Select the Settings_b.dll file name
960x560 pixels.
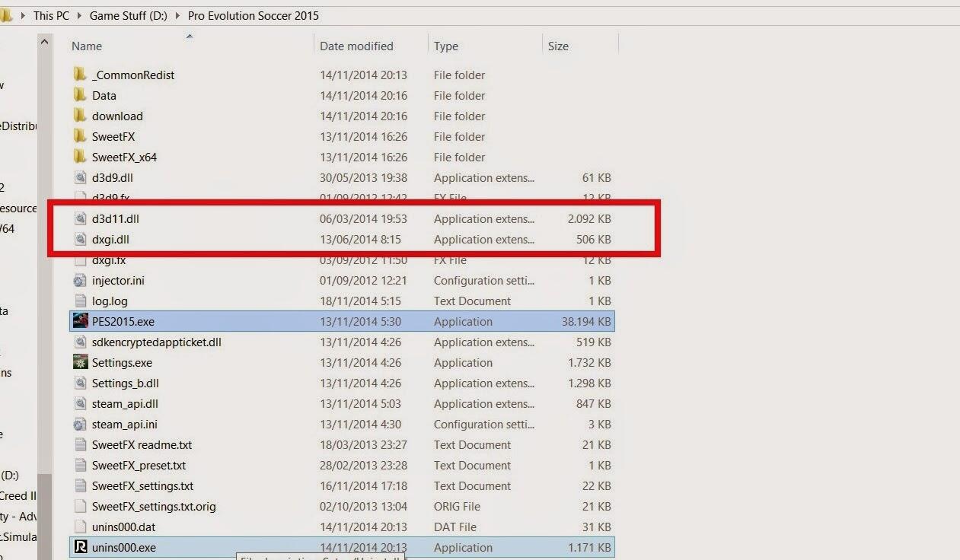pos(126,383)
